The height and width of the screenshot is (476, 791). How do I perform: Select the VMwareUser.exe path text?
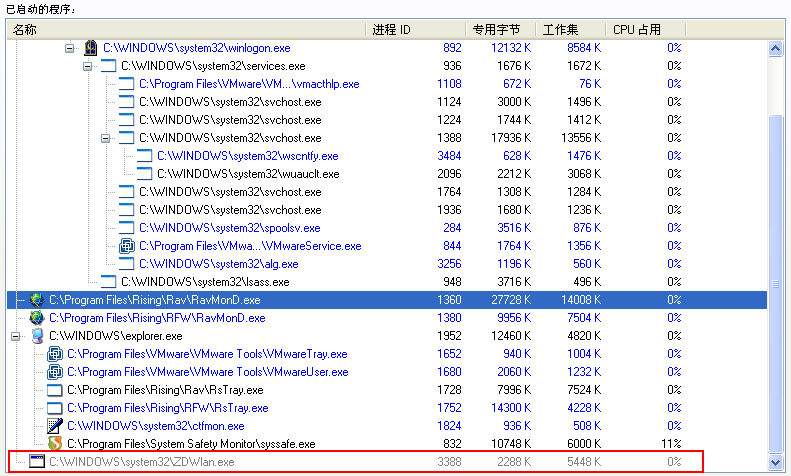point(208,372)
